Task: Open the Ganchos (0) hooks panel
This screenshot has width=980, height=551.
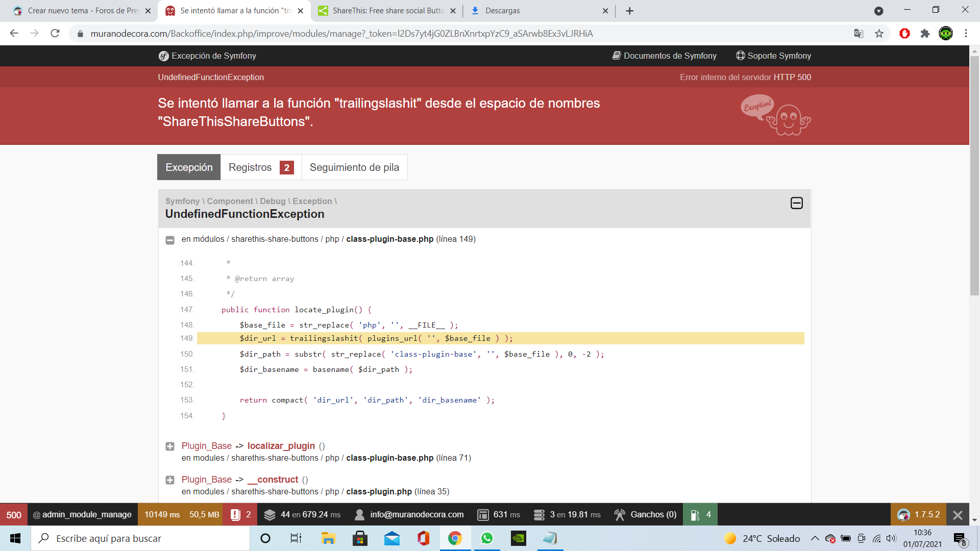Action: (646, 515)
